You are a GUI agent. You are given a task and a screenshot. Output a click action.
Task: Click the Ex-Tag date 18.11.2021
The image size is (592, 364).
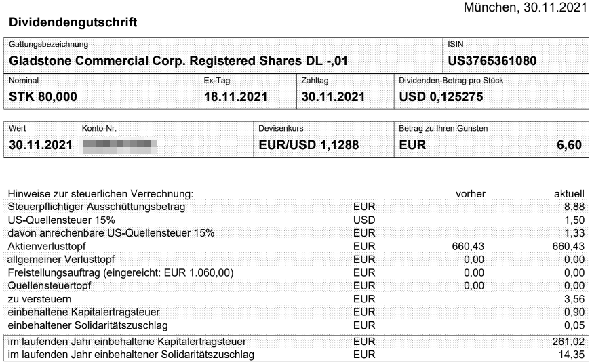click(x=235, y=96)
